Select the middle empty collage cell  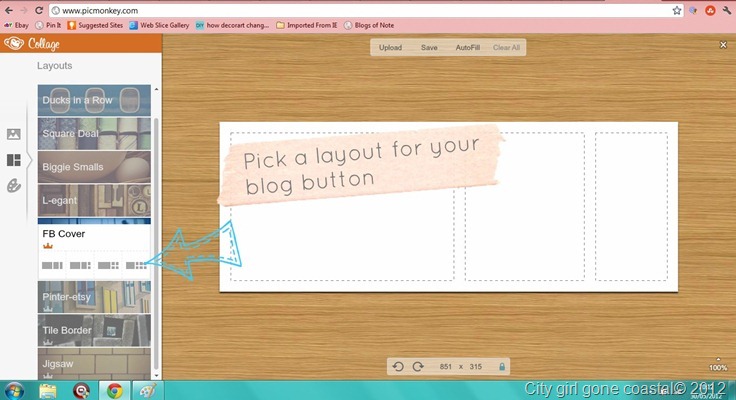point(525,207)
